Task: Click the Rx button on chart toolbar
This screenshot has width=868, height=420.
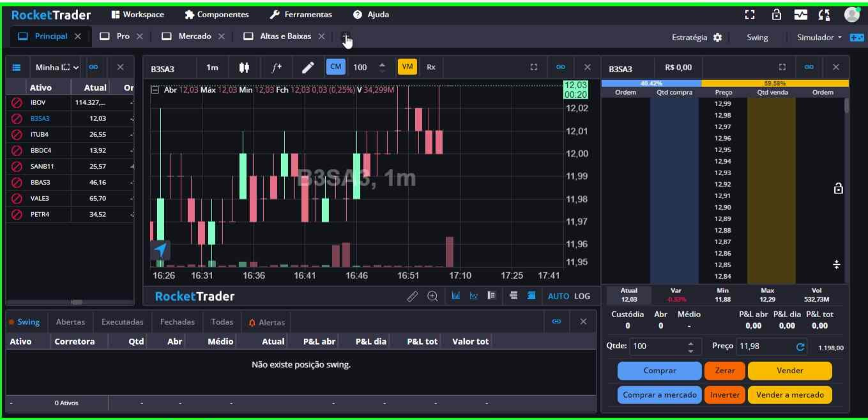Action: tap(431, 66)
